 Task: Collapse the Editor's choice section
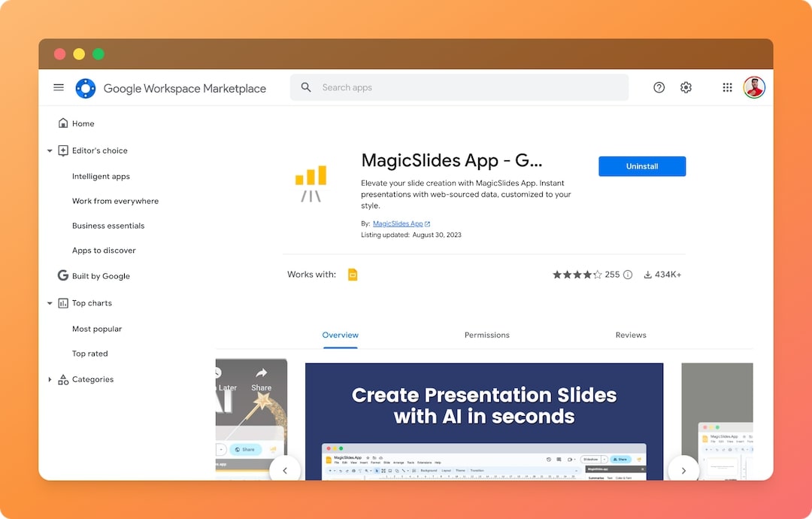(x=50, y=151)
